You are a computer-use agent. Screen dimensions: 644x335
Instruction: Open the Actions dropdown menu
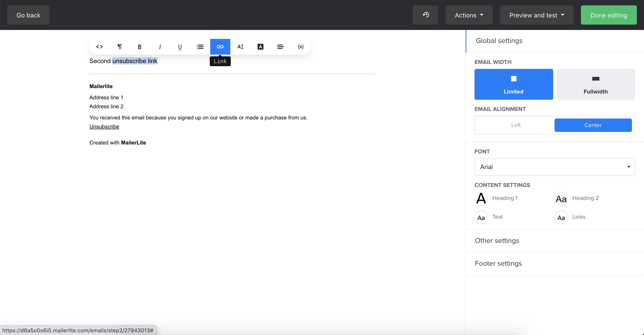pyautogui.click(x=469, y=15)
